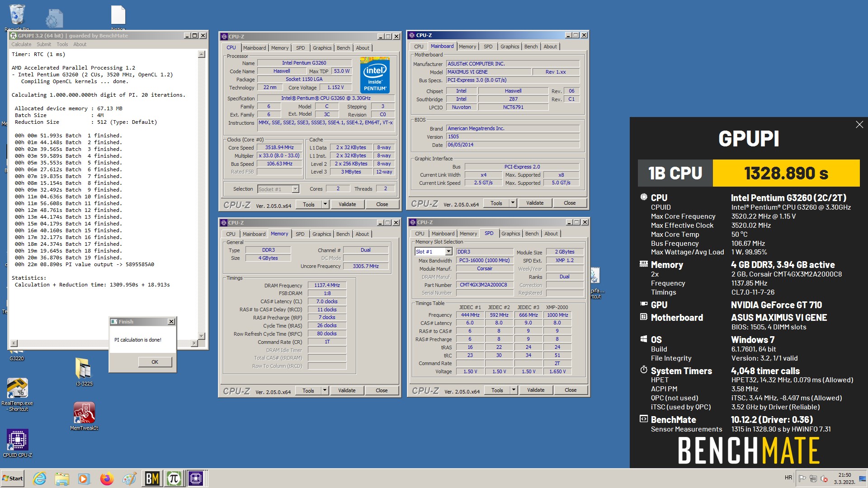The width and height of the screenshot is (868, 488).
Task: Close the BenchMate GPUPI result overlay
Action: (x=859, y=125)
